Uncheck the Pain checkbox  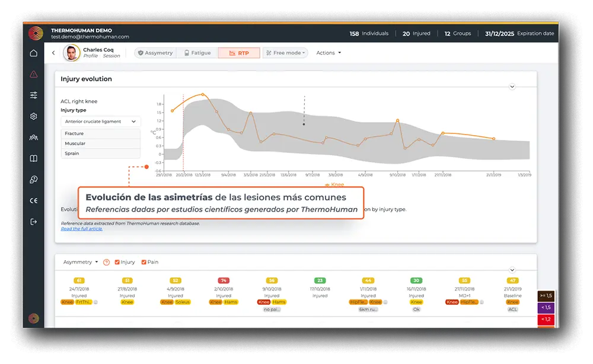click(144, 262)
